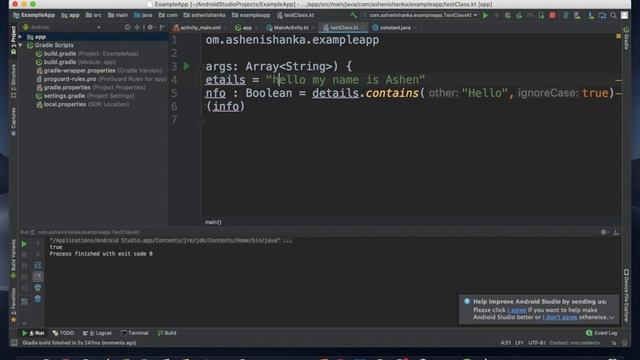Open the Structure side tab
This screenshot has width=640, height=360.
click(13, 81)
